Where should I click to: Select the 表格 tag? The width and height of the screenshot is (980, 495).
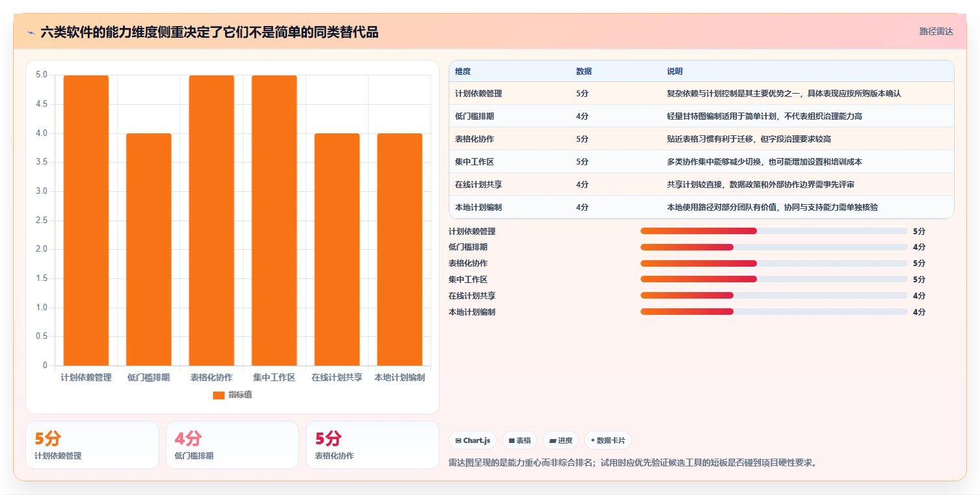click(520, 440)
